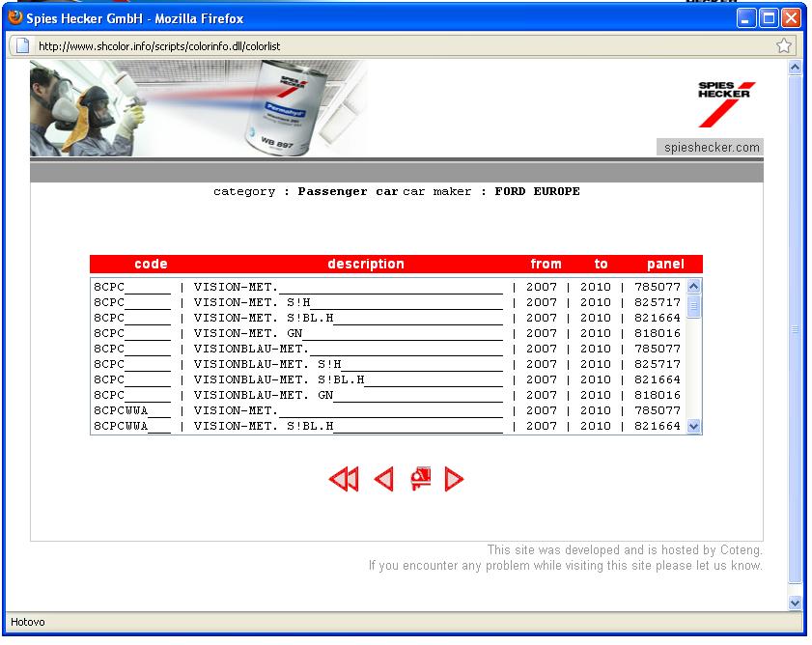Screen dimensions: 812x645
Task: Select the 8CPCWWA VISION-MET. 785077 row
Action: [386, 410]
